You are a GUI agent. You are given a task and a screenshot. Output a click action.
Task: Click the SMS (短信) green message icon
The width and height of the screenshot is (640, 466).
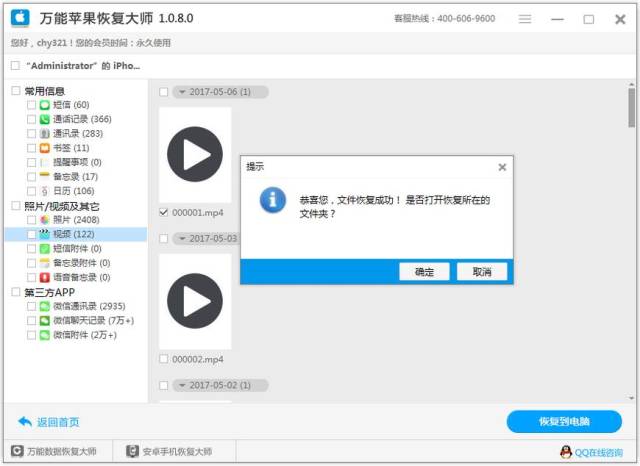(44, 105)
